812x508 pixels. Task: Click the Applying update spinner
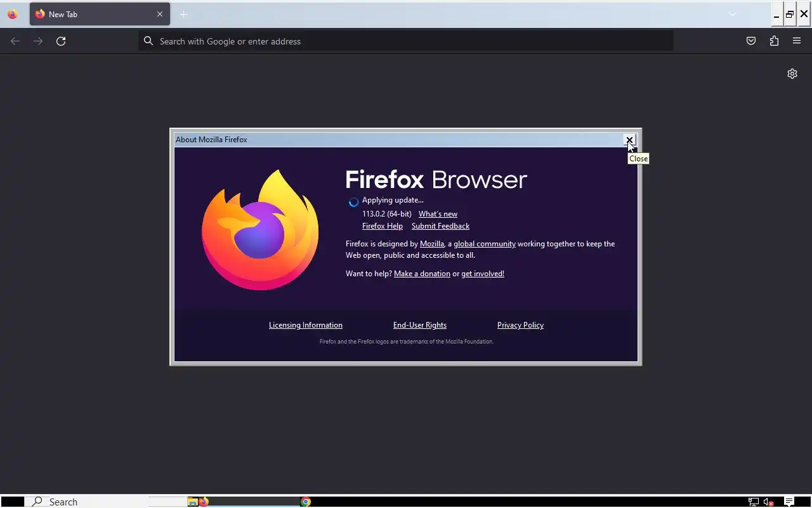pos(353,202)
